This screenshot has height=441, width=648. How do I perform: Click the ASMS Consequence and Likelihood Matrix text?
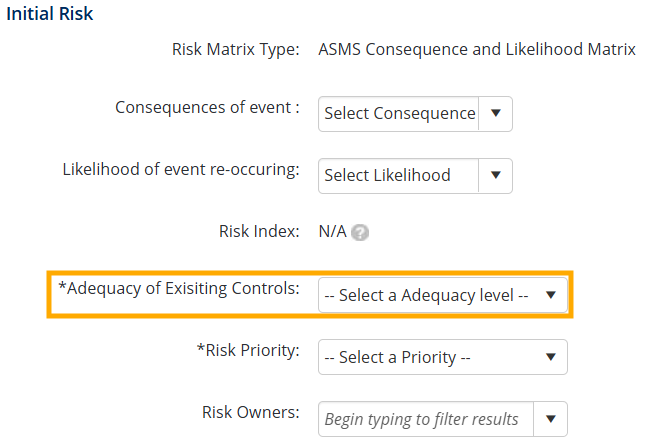[476, 49]
